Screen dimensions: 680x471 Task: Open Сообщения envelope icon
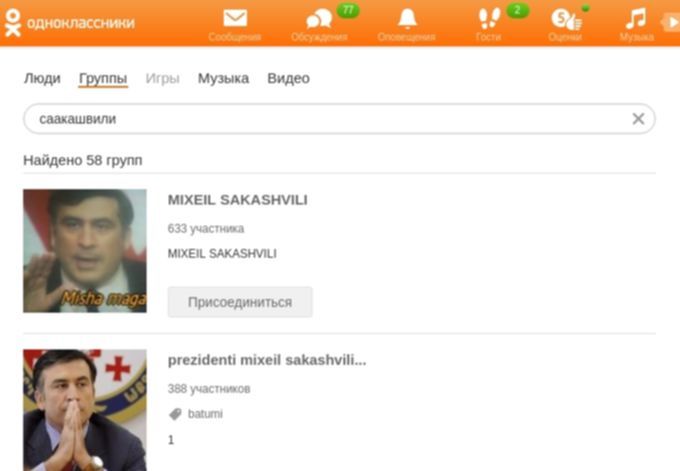(235, 18)
